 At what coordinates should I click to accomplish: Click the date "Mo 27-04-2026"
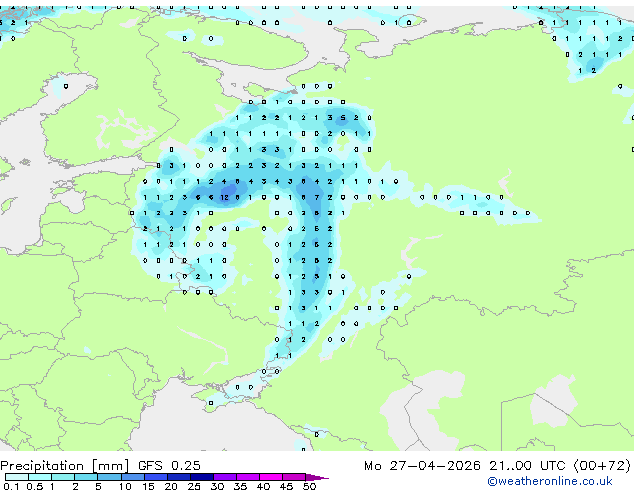(x=422, y=466)
